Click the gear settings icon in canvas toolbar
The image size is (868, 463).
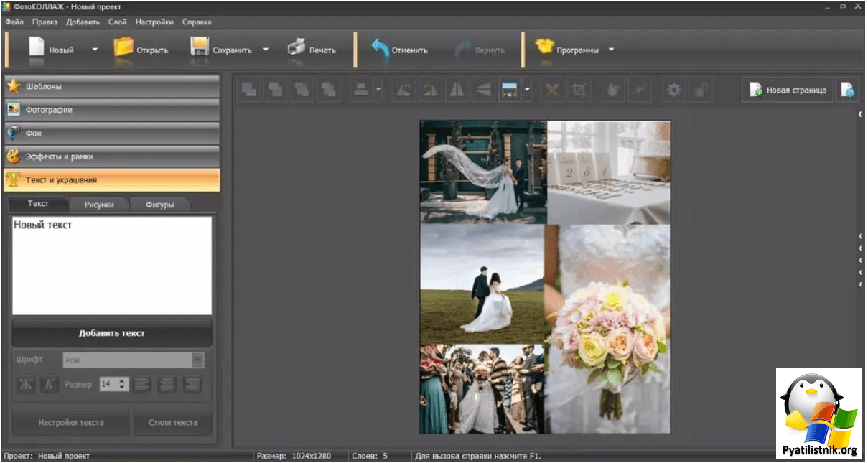tap(673, 90)
